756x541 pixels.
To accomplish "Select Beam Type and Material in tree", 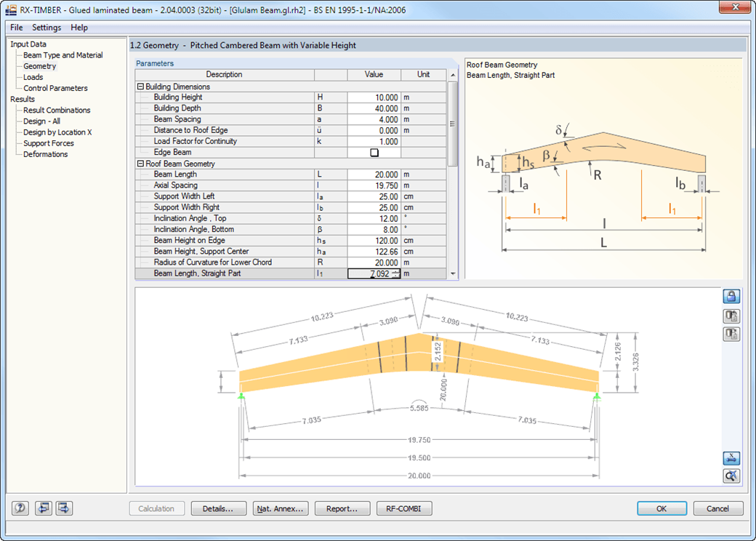I will coord(63,55).
